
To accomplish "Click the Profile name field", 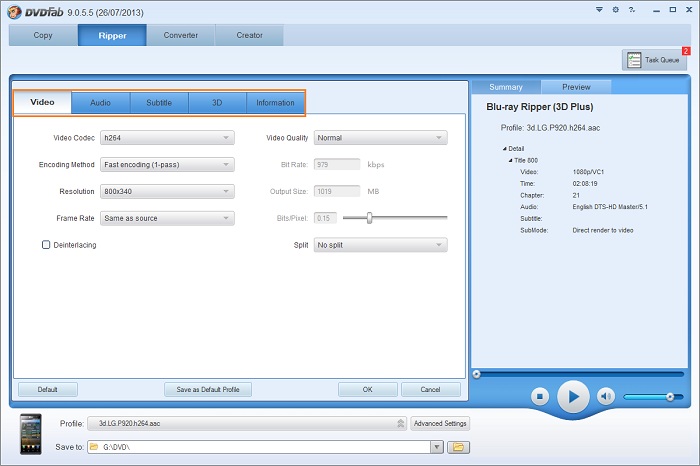I will pyautogui.click(x=246, y=423).
